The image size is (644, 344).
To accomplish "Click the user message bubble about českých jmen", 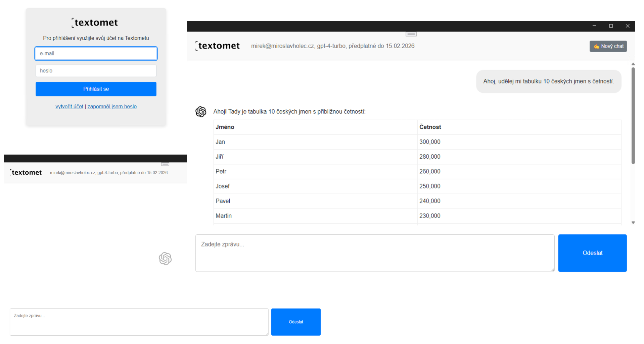I will 549,81.
